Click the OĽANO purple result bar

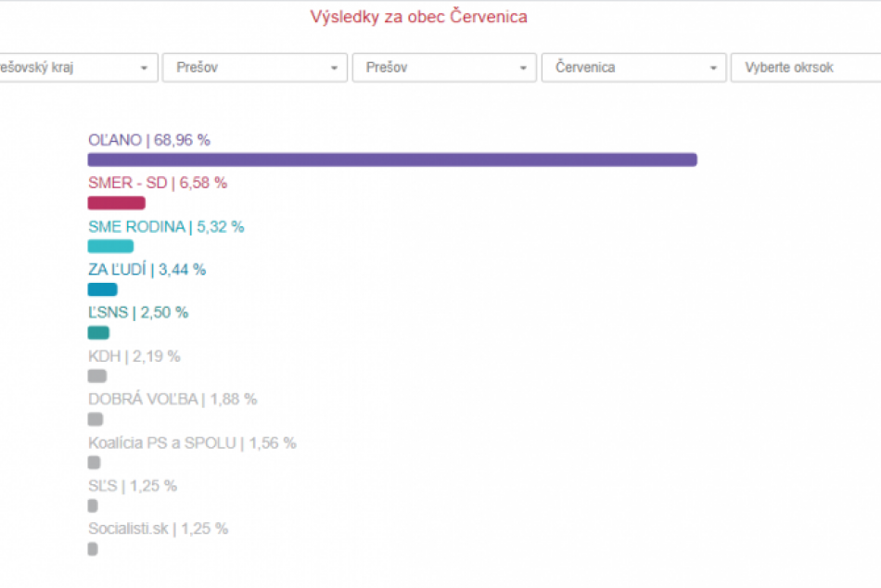392,160
